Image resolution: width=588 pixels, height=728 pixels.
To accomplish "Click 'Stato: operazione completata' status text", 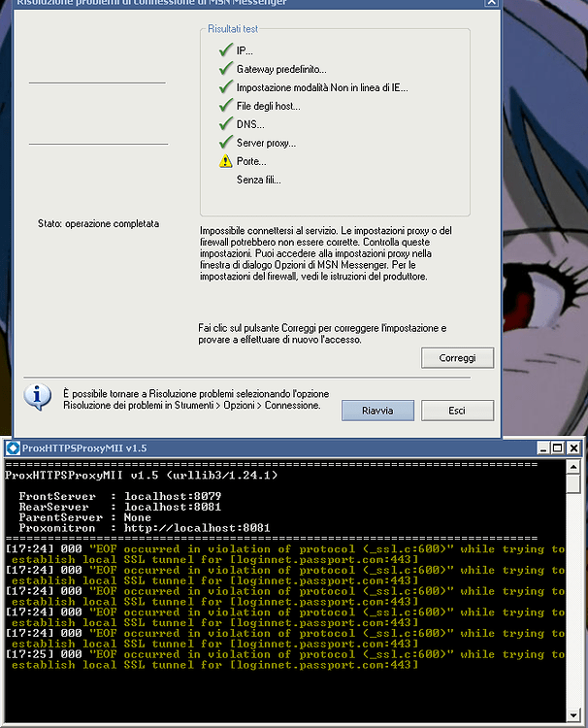I will pos(98,224).
